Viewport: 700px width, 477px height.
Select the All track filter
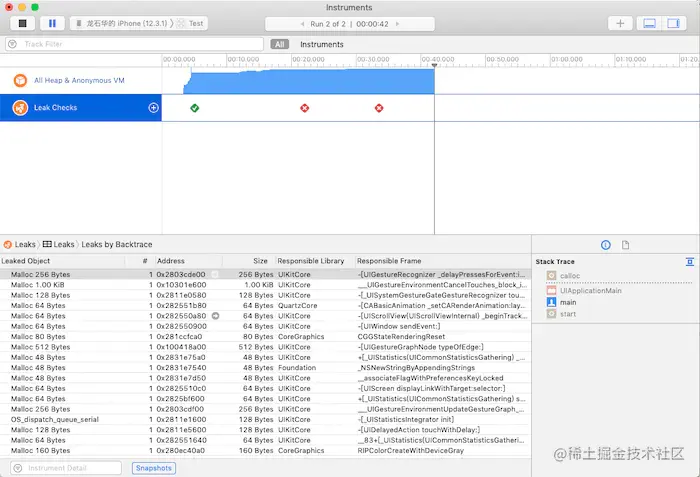279,44
